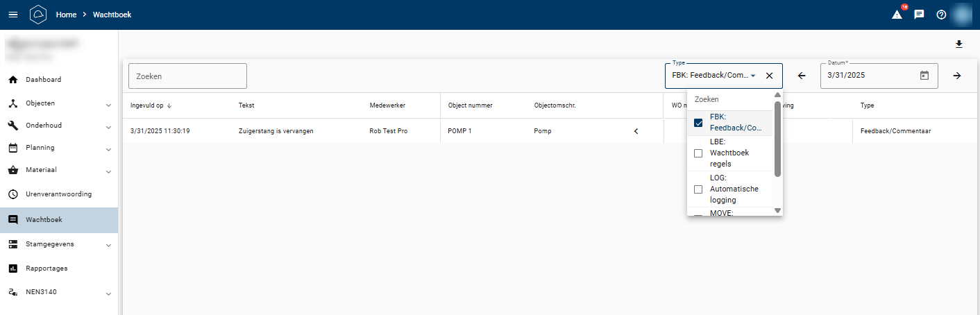The image size is (980, 315).
Task: Click the Home breadcrumb link
Action: (66, 15)
